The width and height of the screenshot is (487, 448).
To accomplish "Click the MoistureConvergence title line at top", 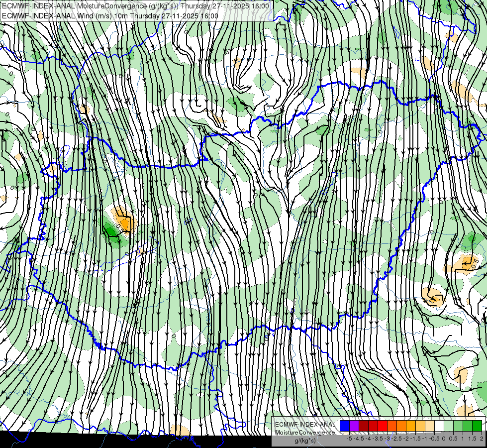I will pos(135,6).
